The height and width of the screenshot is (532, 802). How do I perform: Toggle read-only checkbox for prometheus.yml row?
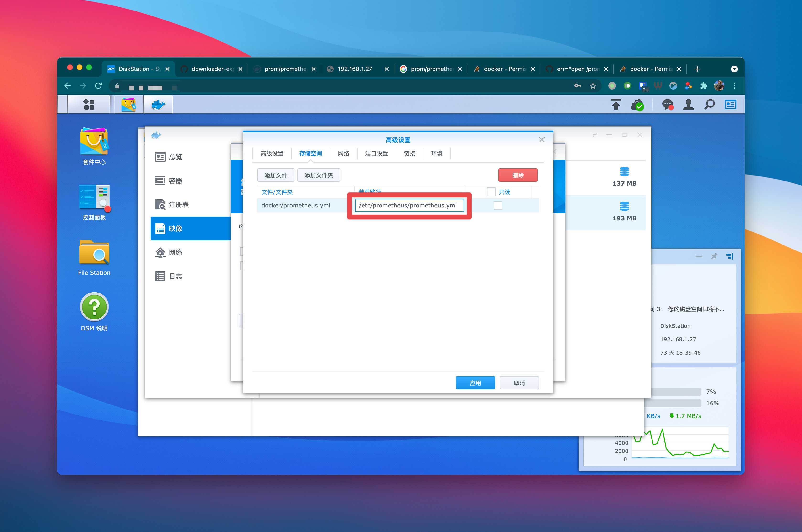click(498, 206)
